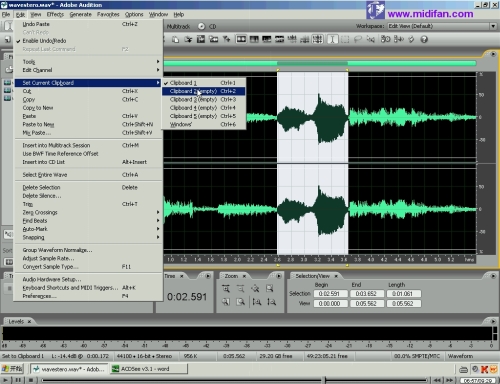
Task: Choose Delete Selection menu item
Action: coord(88,187)
